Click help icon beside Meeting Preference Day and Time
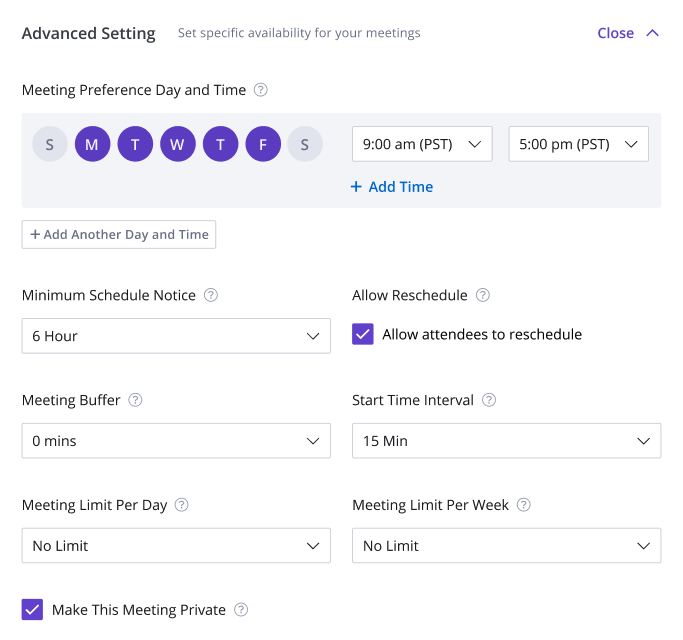Image resolution: width=683 pixels, height=640 pixels. pyautogui.click(x=261, y=90)
